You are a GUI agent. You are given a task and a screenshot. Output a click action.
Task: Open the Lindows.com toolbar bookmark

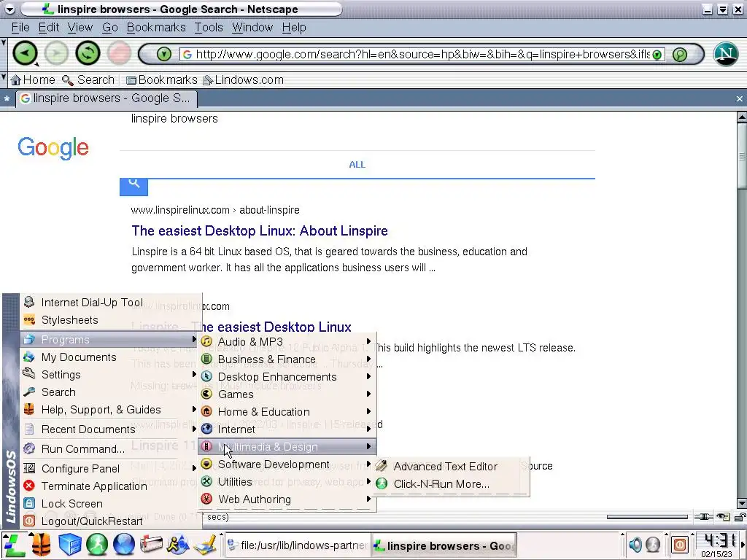coord(243,79)
